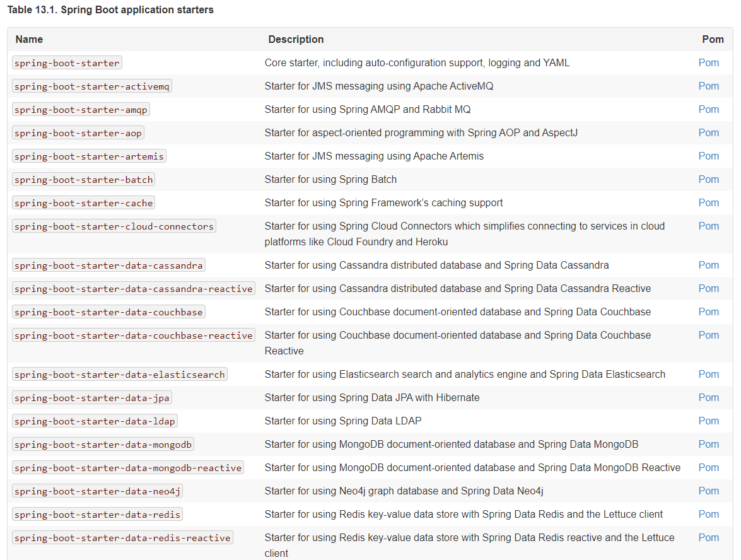Click the spring-boot-starter-cloud-connectors name label
This screenshot has width=741, height=560.
(114, 226)
